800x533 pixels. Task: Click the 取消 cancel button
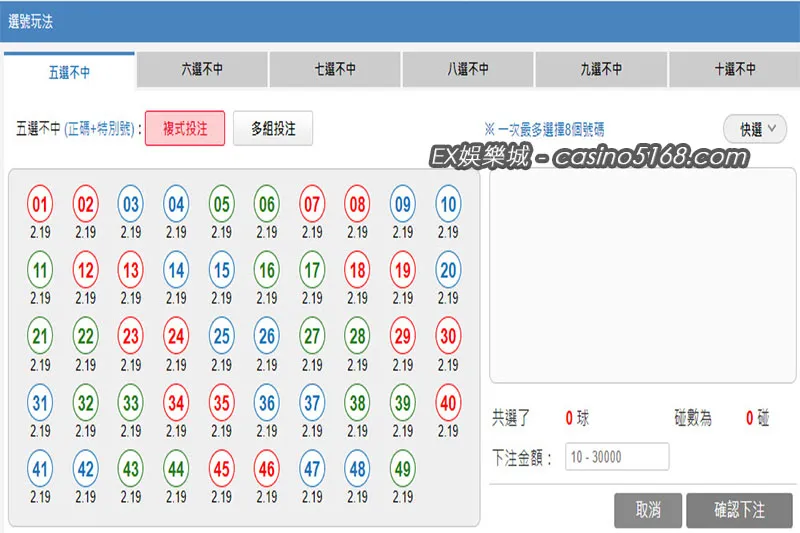point(648,510)
